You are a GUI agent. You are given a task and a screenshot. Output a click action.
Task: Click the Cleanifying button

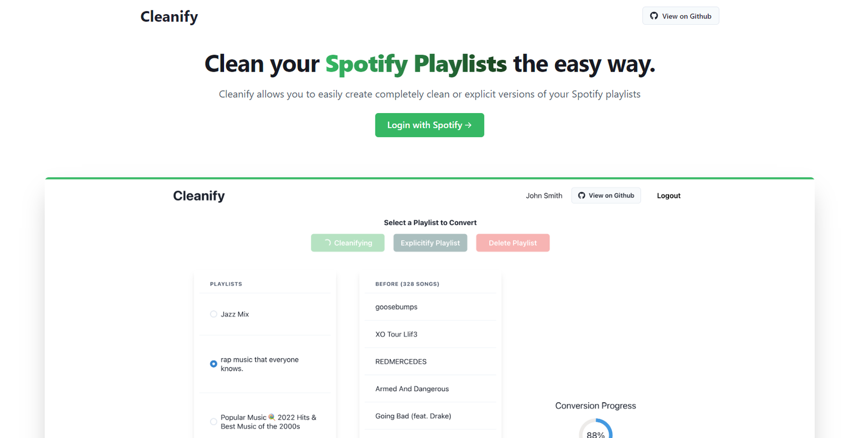click(348, 242)
